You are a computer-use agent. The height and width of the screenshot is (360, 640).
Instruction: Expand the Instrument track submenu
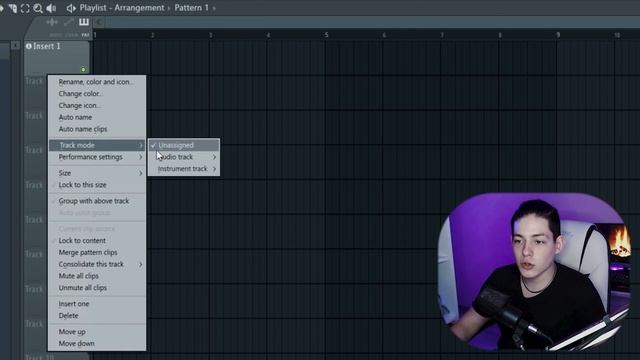pos(184,169)
